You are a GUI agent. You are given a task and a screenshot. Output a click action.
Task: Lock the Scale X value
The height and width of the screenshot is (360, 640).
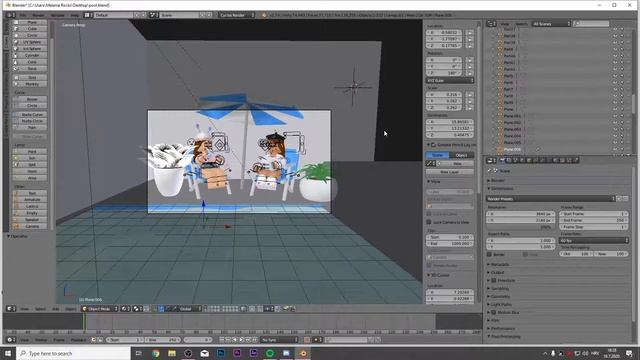[469, 95]
